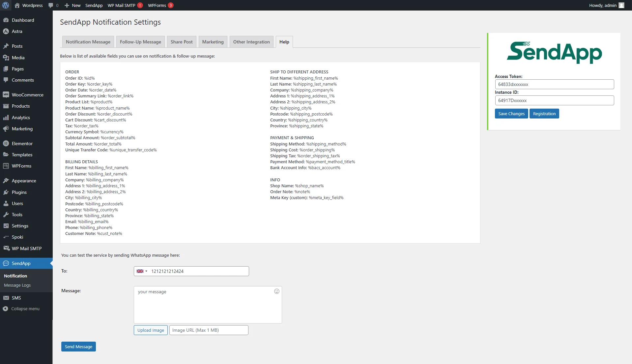Viewport: 632px width, 364px height.
Task: Click the %bacs_account% placeholder text
Action: pos(324,168)
